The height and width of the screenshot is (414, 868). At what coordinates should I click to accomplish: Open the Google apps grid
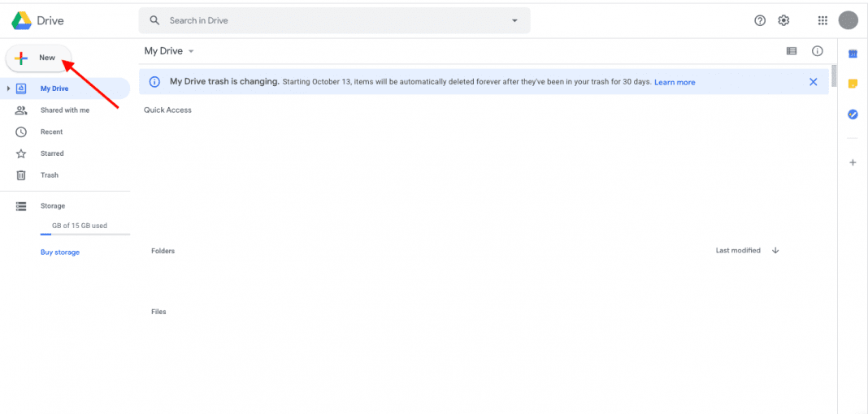click(822, 20)
